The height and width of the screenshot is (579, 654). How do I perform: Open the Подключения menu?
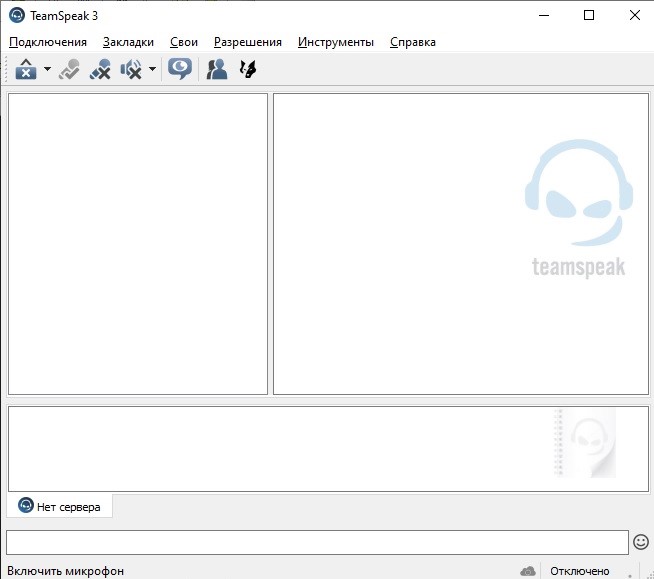pos(48,42)
